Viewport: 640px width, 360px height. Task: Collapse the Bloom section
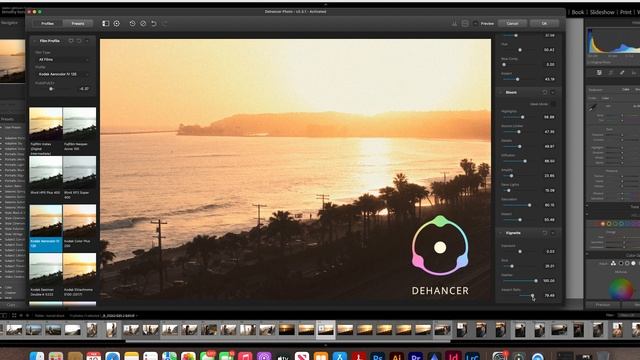point(500,93)
